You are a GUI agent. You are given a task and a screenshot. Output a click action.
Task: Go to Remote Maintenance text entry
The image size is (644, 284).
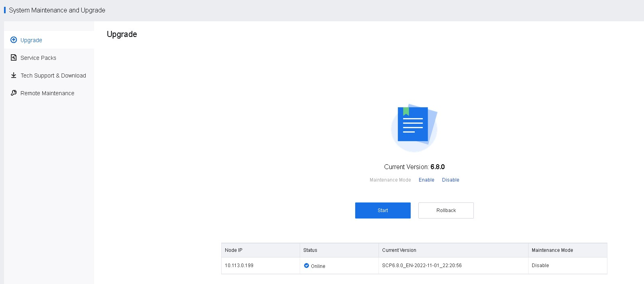point(47,93)
